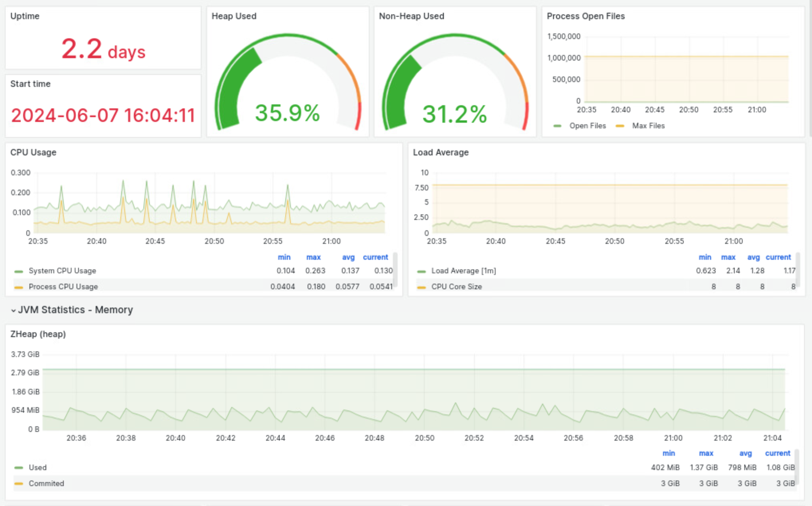This screenshot has height=506, width=812.
Task: Sort Load Average legend by min column
Action: [x=705, y=257]
